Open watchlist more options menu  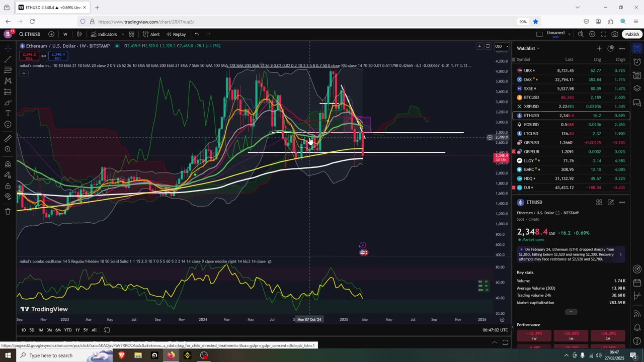pyautogui.click(x=622, y=48)
